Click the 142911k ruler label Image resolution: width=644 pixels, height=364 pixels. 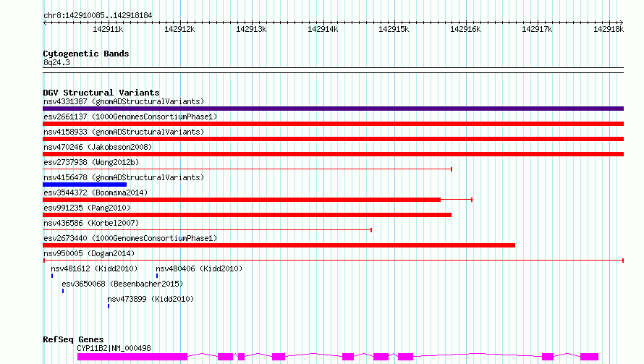tap(108, 29)
